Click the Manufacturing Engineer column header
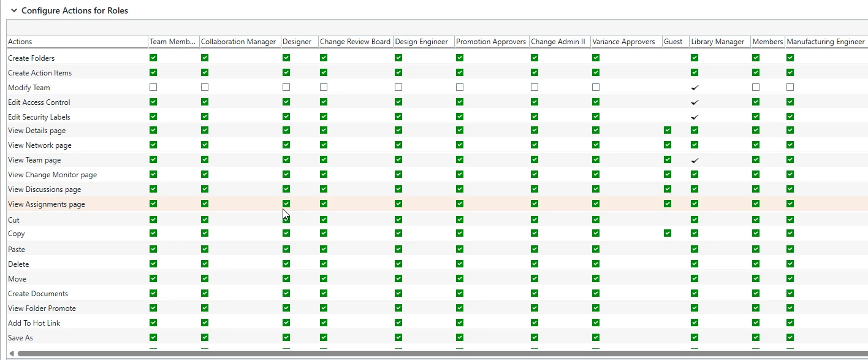 [x=826, y=42]
